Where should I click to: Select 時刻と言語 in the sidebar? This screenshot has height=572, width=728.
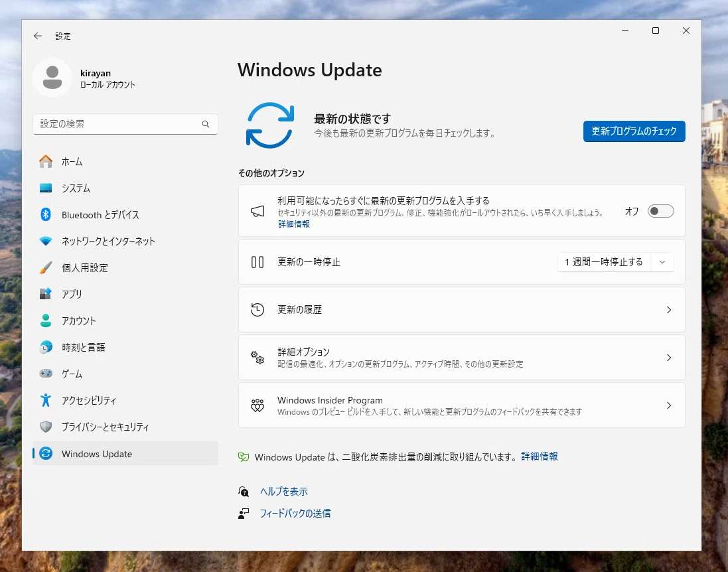[x=125, y=347]
